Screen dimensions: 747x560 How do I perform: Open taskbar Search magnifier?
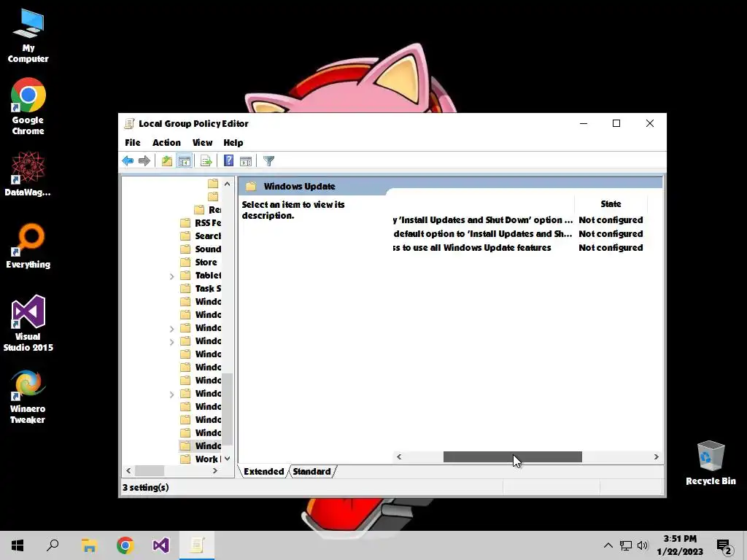pyautogui.click(x=53, y=545)
